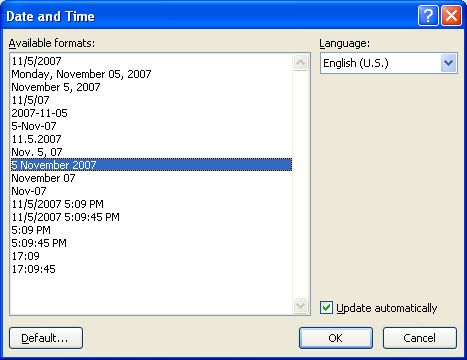
Task: Pick the 5:09:45 PM time format
Action: [x=151, y=243]
